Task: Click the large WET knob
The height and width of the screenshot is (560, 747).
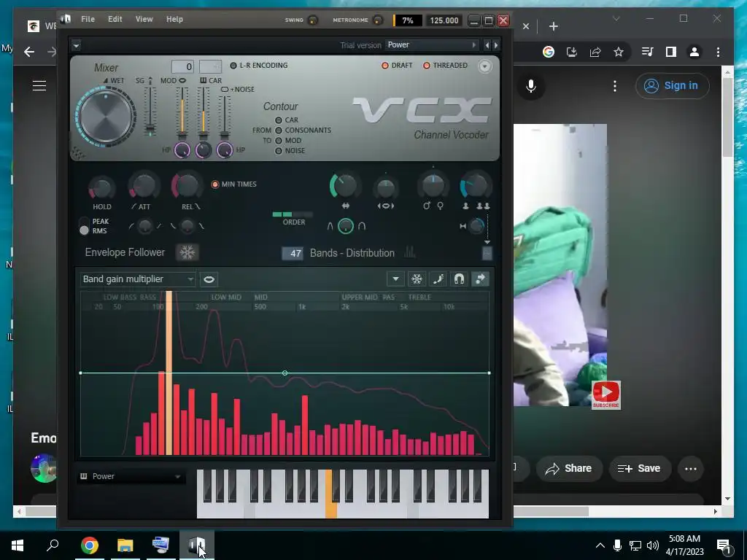Action: [106, 116]
